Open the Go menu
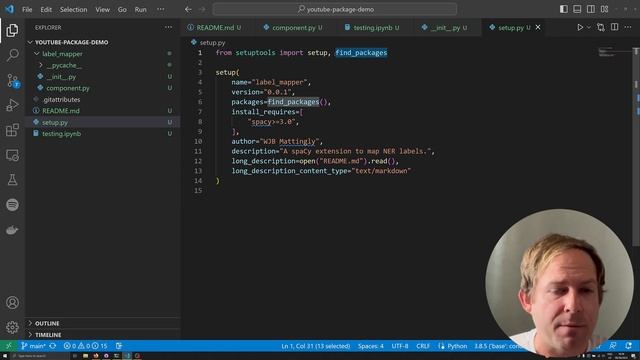640x360 pixels. pyautogui.click(x=122, y=9)
